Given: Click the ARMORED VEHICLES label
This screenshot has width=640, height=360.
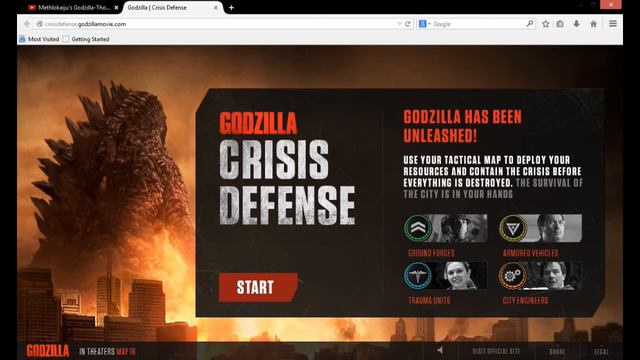Looking at the screenshot, I should click(x=530, y=253).
